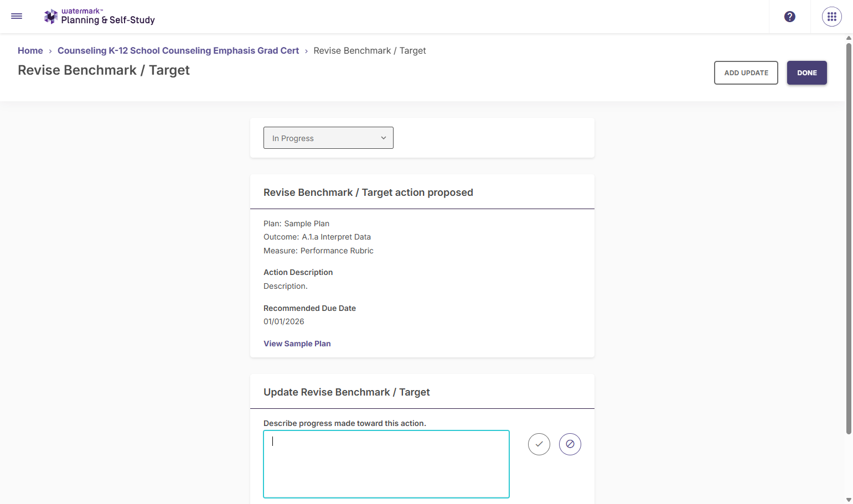The image size is (853, 504).
Task: Click the scrollbar up arrow
Action: point(849,38)
